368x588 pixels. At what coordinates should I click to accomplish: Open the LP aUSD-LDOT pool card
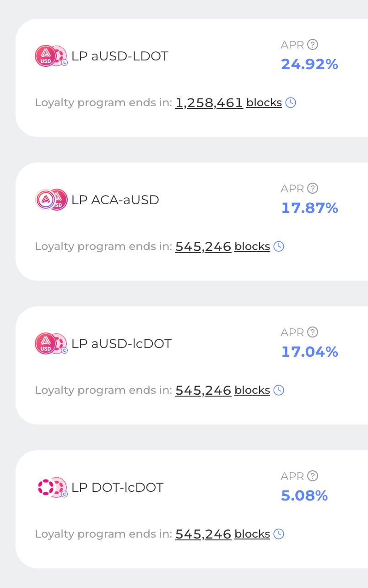[192, 78]
